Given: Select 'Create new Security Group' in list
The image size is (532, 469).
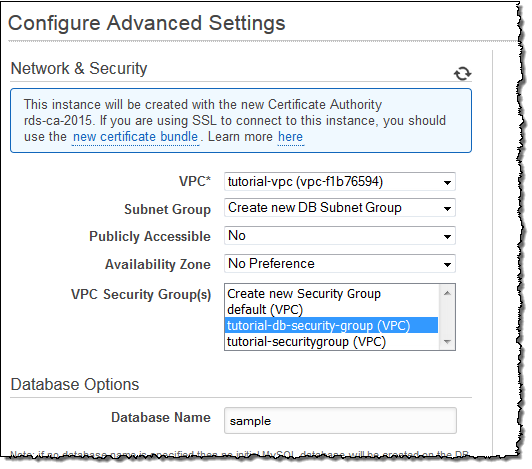Looking at the screenshot, I should point(331,294).
